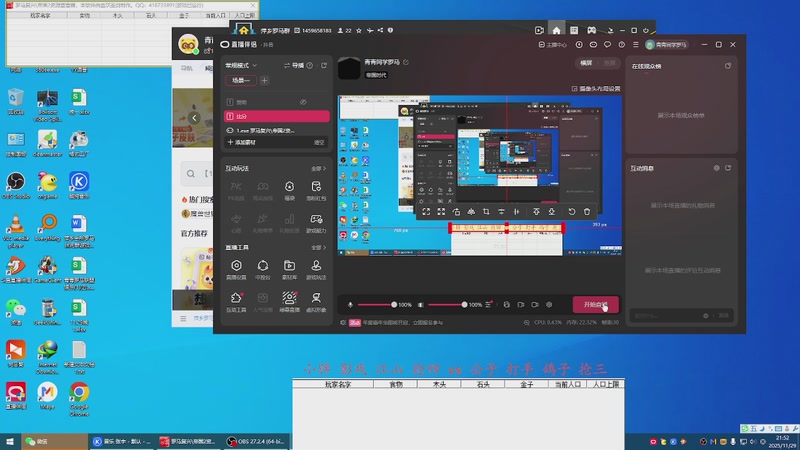Select the 场景一 scene tab
The width and height of the screenshot is (800, 450).
click(x=241, y=80)
